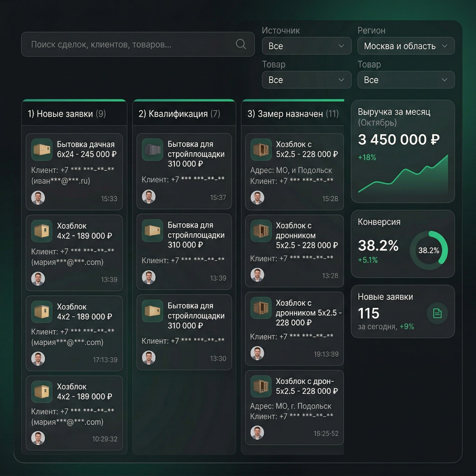This screenshot has width=476, height=476.
Task: Click Хозблок thumbnail on the 17:13:39 card
Action: click(42, 312)
